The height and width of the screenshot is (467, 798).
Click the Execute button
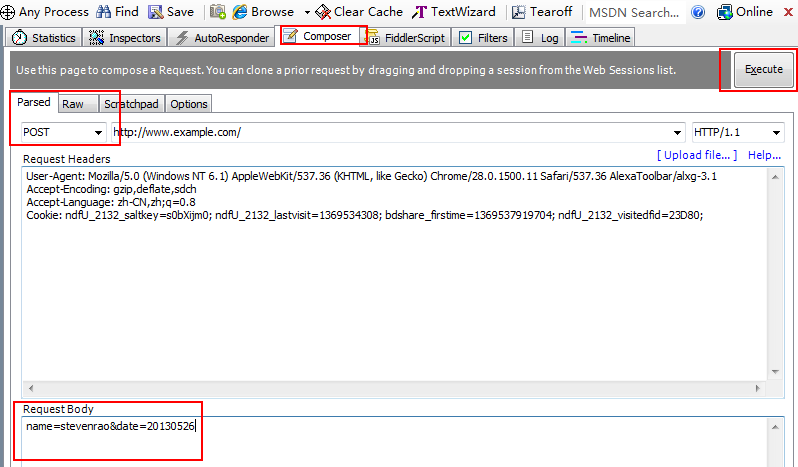pyautogui.click(x=763, y=69)
